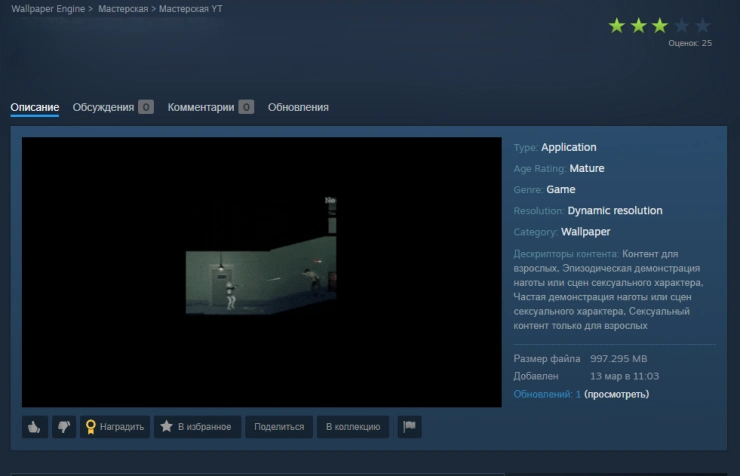Add item via В избранное button

point(197,426)
